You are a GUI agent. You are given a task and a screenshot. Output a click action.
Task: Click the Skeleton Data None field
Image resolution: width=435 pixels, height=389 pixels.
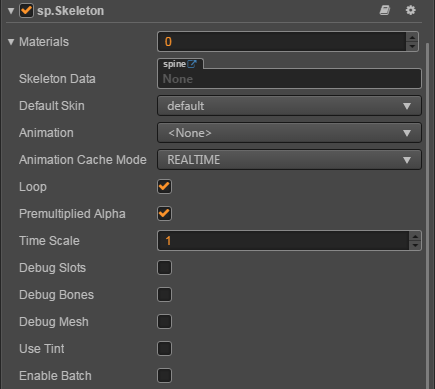click(289, 79)
